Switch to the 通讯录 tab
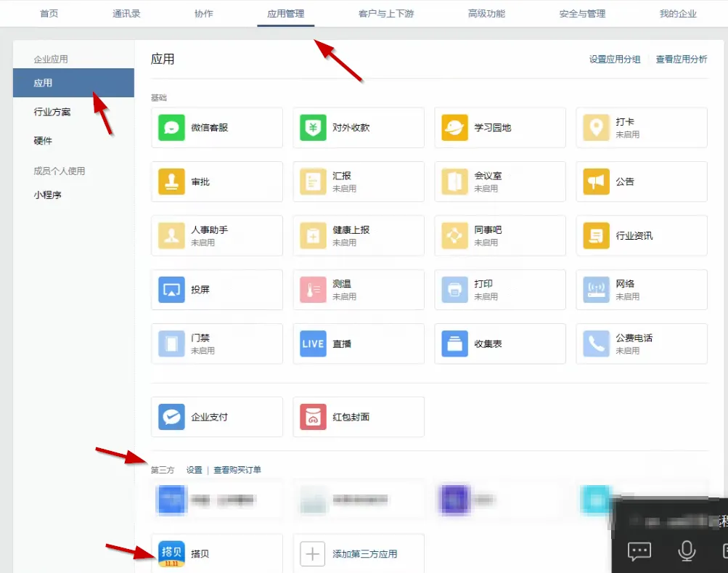 [126, 14]
